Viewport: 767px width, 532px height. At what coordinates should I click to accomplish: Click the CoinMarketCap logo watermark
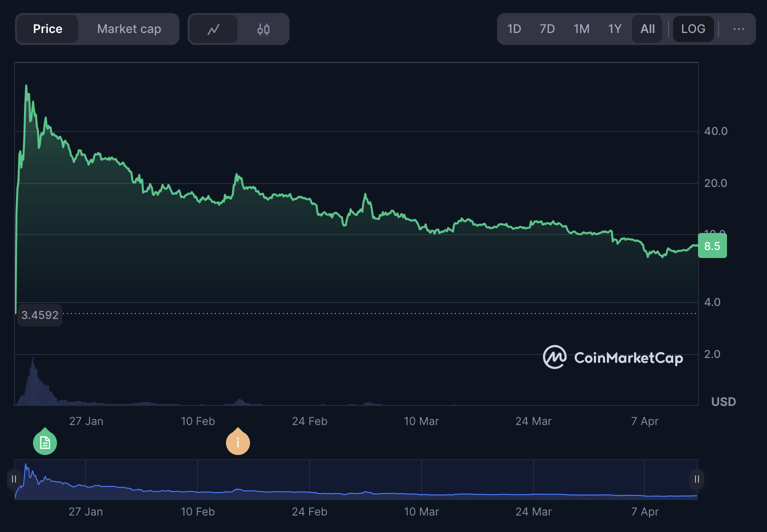click(613, 357)
